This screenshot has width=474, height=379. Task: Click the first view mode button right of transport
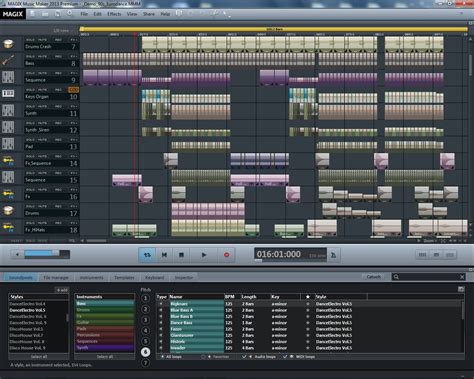tap(422, 255)
